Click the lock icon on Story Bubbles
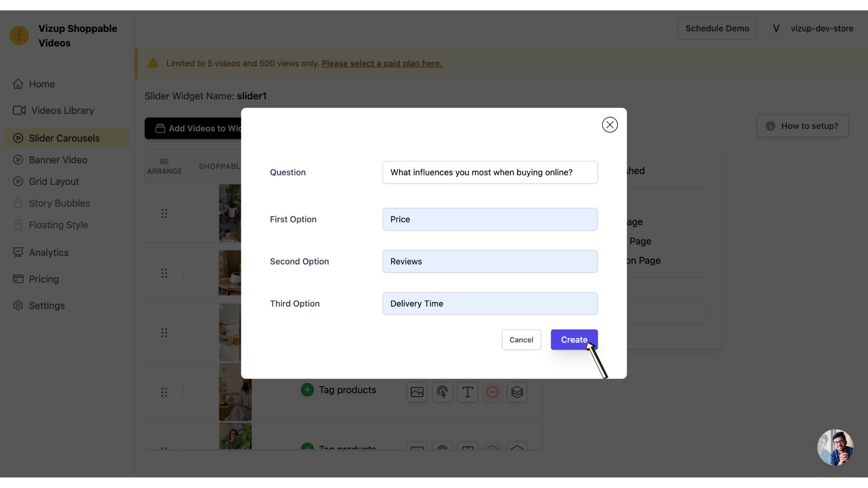This screenshot has width=868, height=488. 18,203
